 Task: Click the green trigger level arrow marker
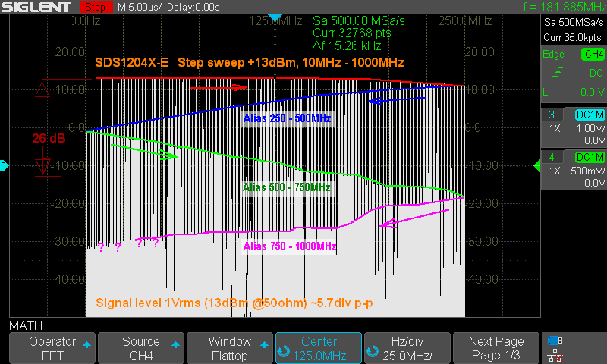point(537,165)
